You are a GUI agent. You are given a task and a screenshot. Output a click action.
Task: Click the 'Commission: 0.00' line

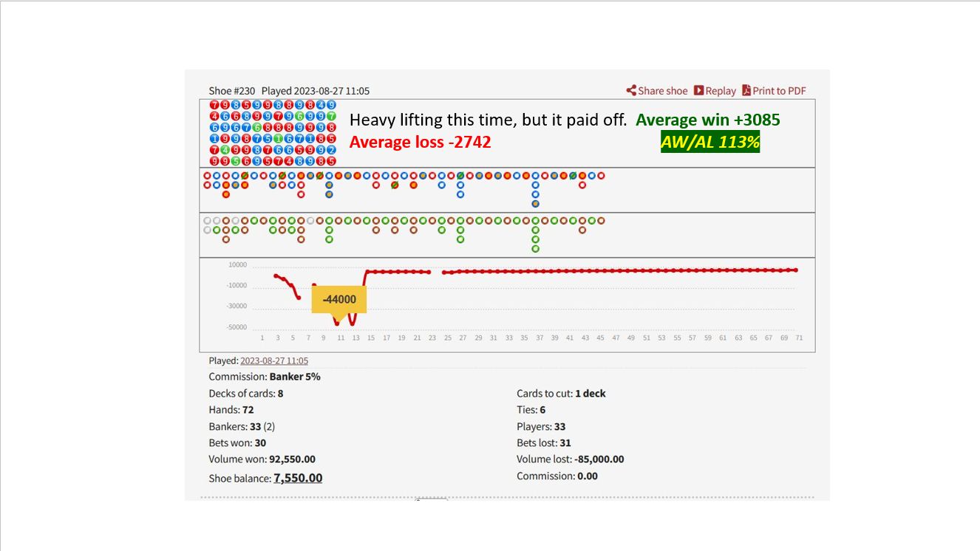click(557, 476)
